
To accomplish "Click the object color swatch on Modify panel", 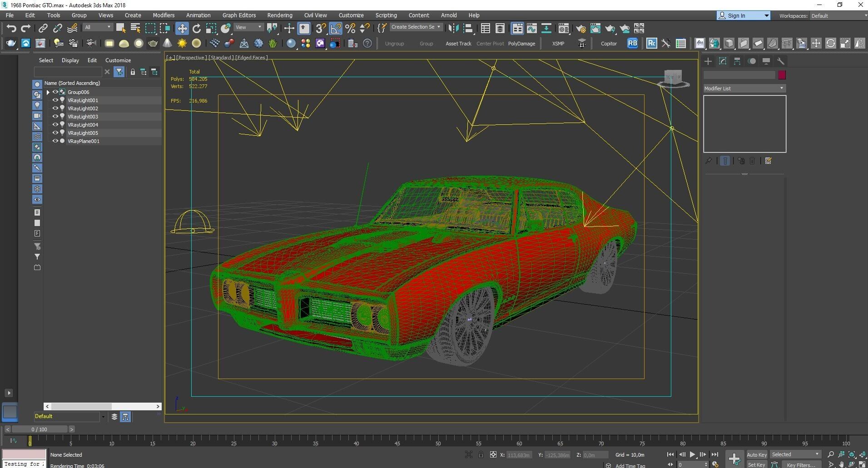I will click(782, 75).
